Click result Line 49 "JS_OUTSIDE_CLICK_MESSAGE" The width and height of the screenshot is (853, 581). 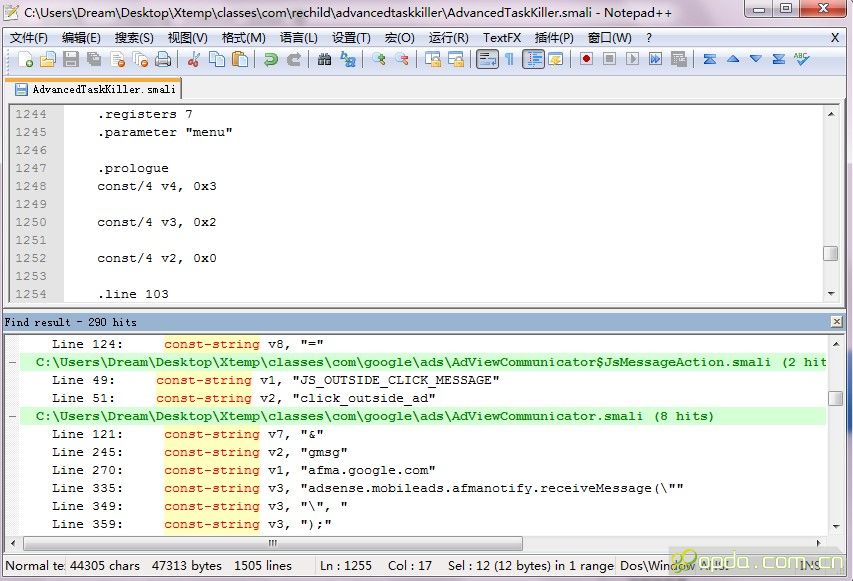[275, 380]
